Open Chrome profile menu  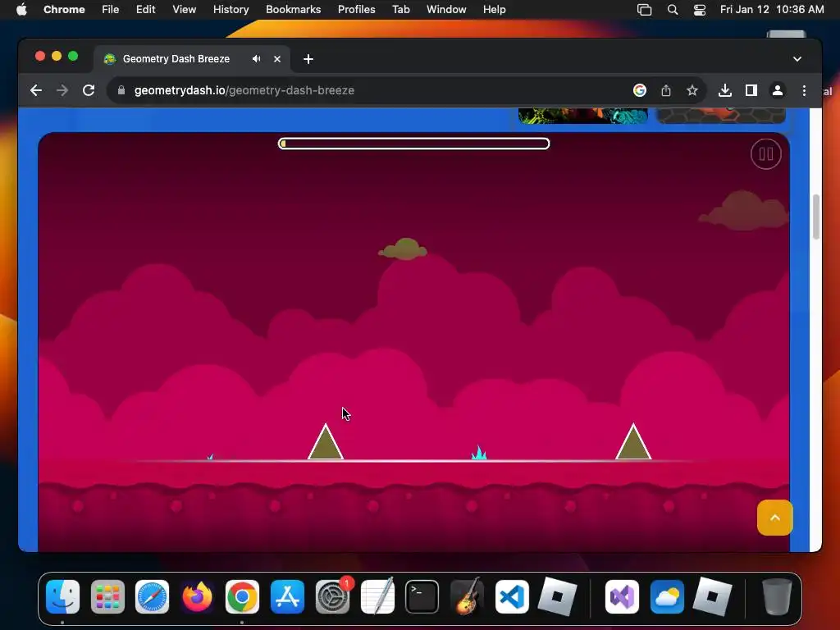coord(778,90)
